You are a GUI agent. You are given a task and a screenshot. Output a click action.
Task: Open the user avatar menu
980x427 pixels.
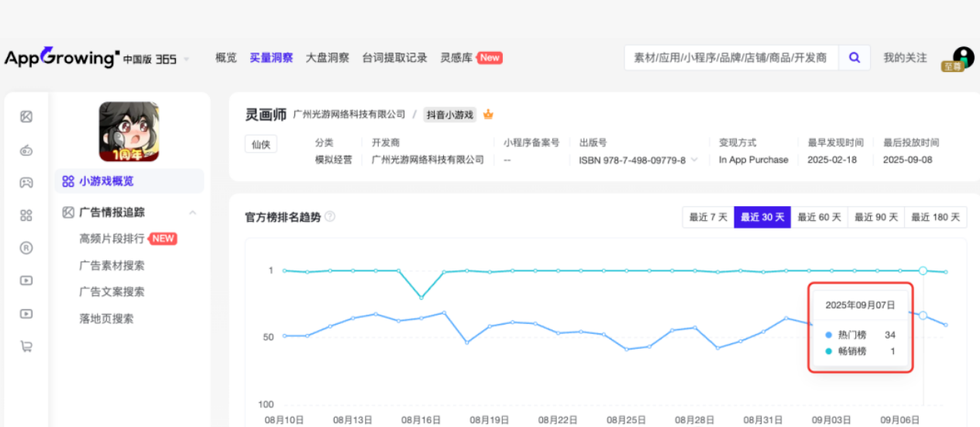click(963, 57)
